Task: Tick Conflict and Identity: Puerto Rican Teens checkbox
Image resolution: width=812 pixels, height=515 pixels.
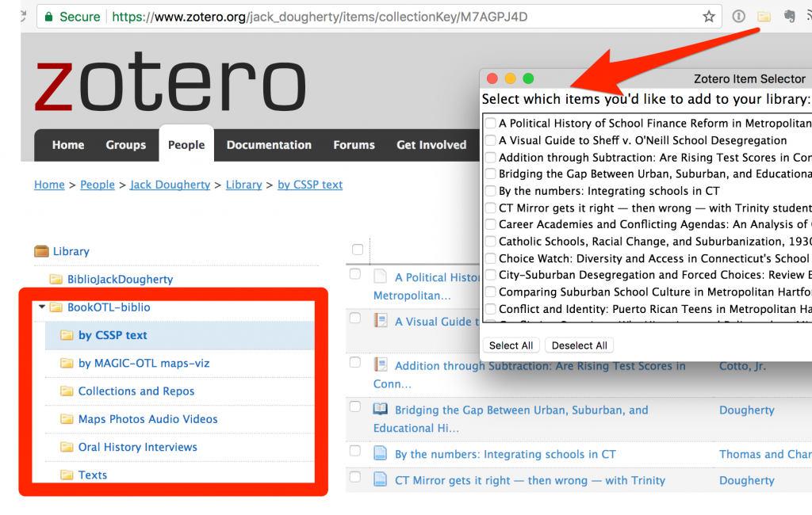Action: [490, 309]
